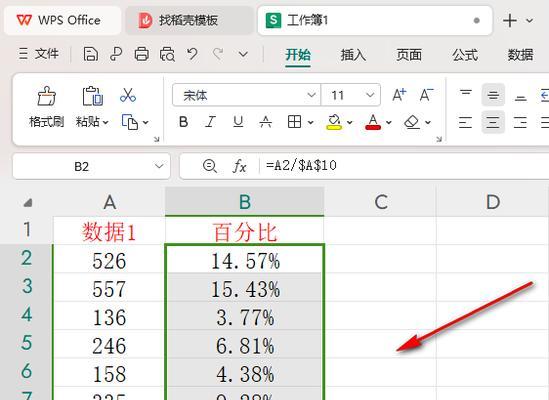
Task: Open the 文件 menu
Action: click(x=39, y=54)
